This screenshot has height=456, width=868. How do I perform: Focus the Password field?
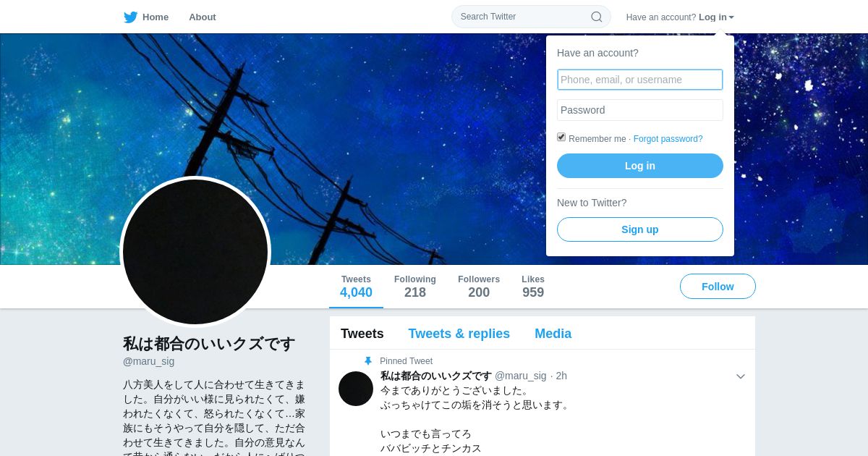pos(640,110)
